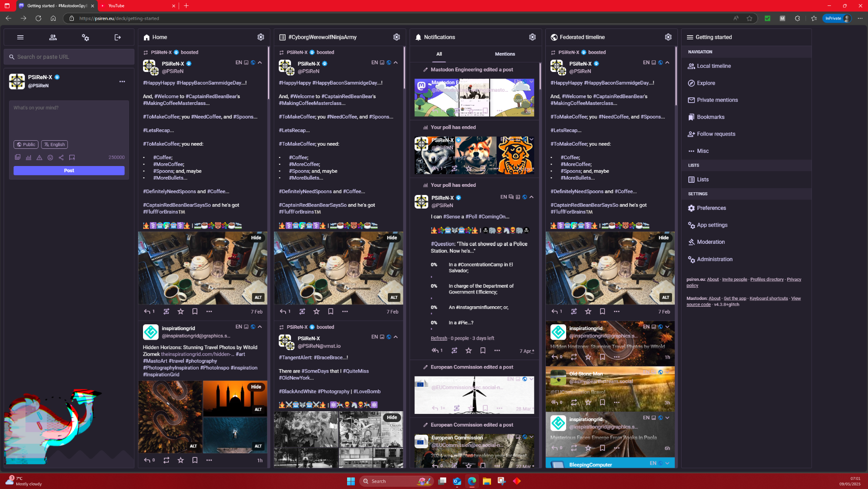Image resolution: width=868 pixels, height=489 pixels.
Task: Boost the coffee post in #CyborgWerewolfNinjaArmy column
Action: 302,311
